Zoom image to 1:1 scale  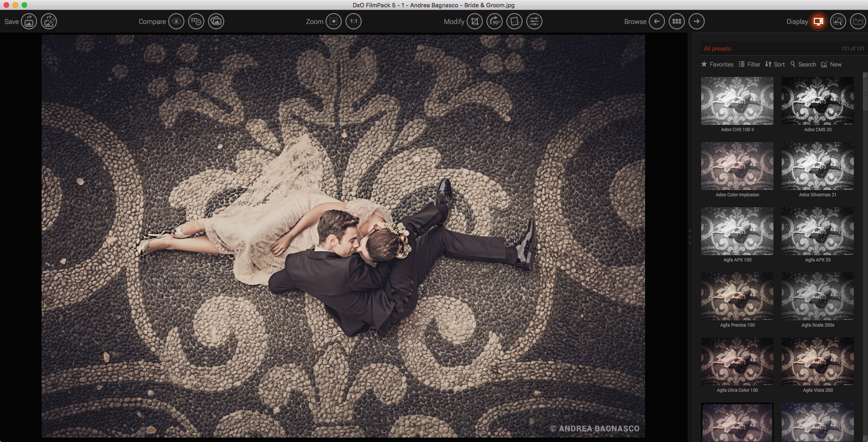pyautogui.click(x=354, y=21)
